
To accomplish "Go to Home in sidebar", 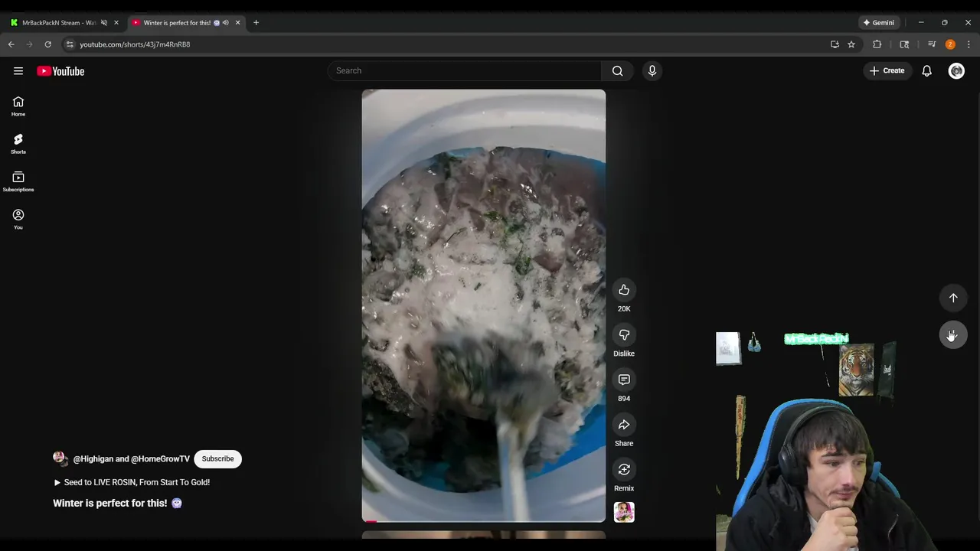I will [x=18, y=106].
